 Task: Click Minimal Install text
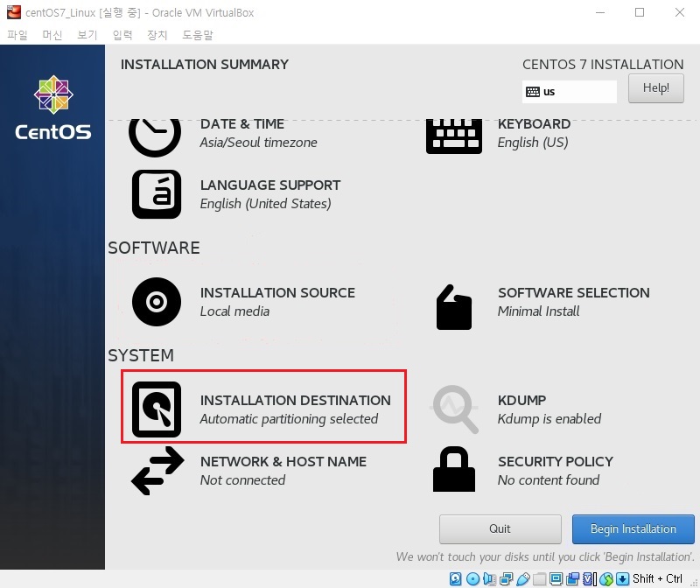tap(538, 311)
